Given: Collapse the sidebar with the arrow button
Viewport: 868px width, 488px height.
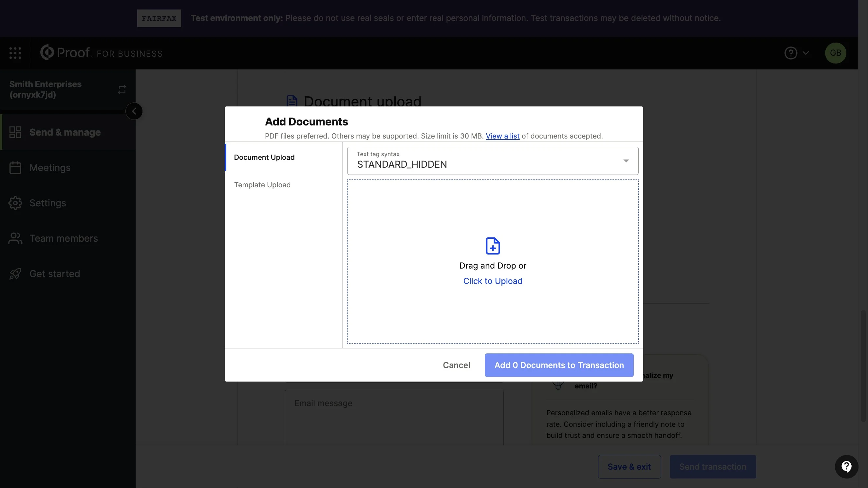Looking at the screenshot, I should [x=134, y=111].
